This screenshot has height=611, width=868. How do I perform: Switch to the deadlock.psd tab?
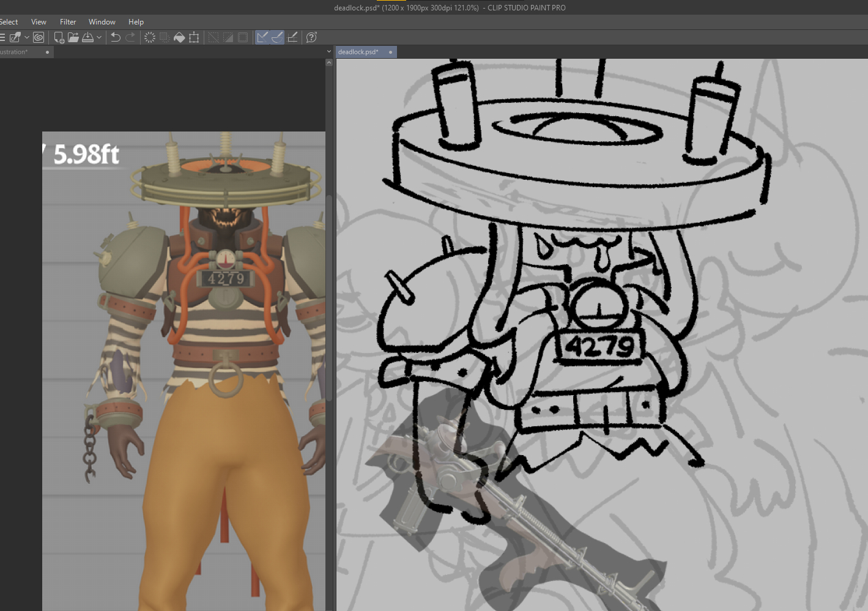pos(358,52)
